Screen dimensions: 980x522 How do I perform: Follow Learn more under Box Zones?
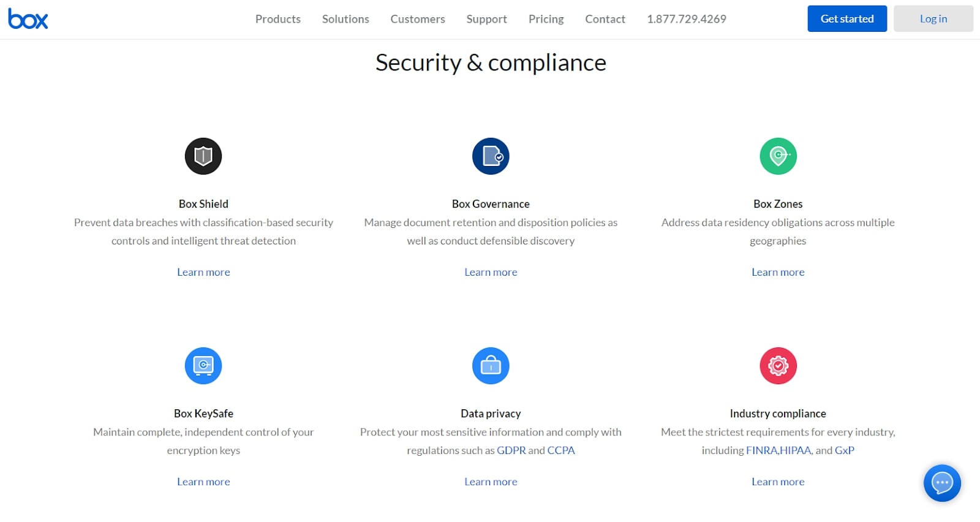click(778, 272)
